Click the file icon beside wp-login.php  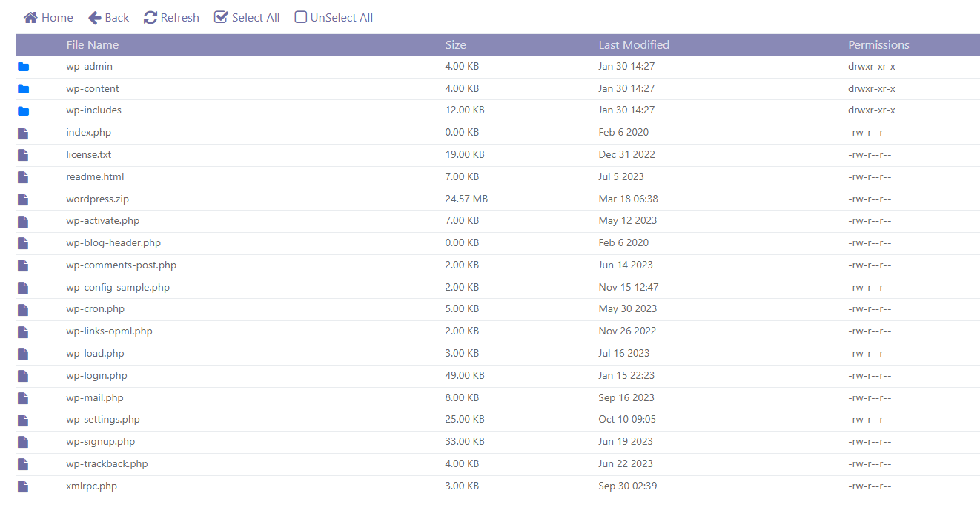click(23, 376)
